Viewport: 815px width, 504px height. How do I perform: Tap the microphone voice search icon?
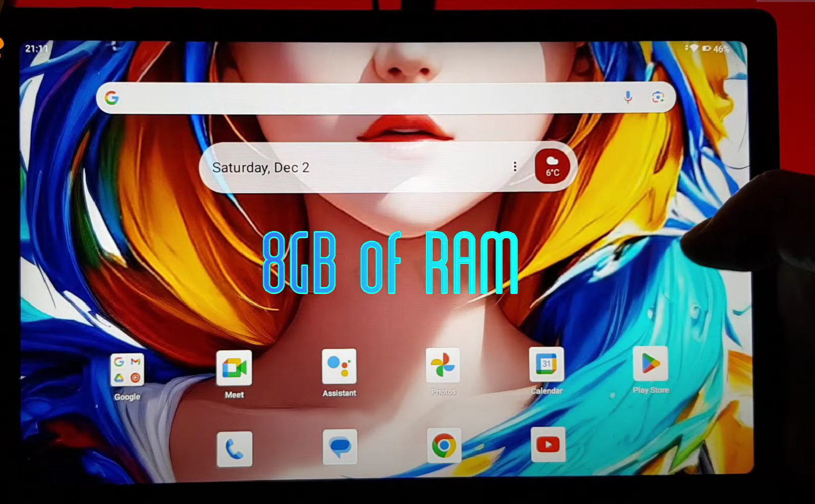coord(628,97)
